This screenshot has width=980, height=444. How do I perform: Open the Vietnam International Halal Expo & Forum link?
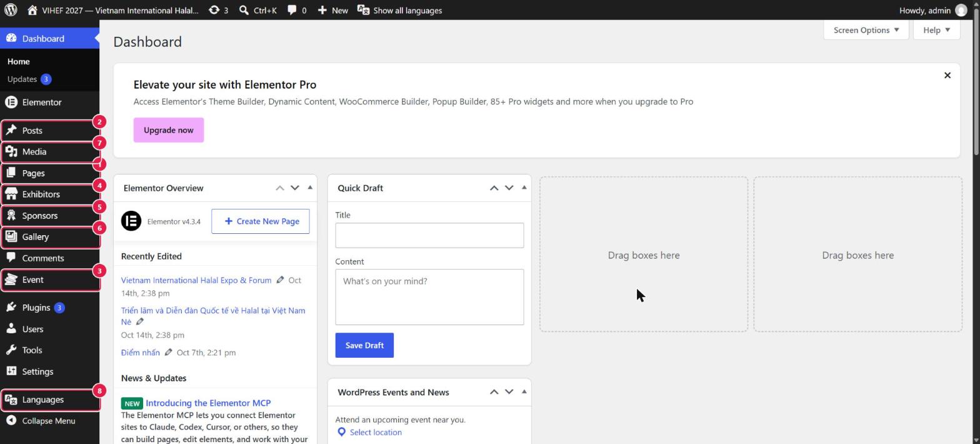point(196,280)
